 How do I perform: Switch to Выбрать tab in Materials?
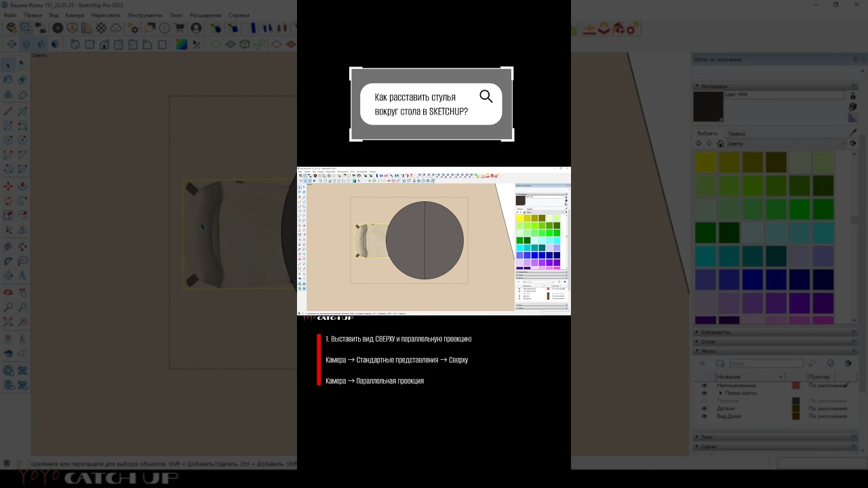[707, 134]
